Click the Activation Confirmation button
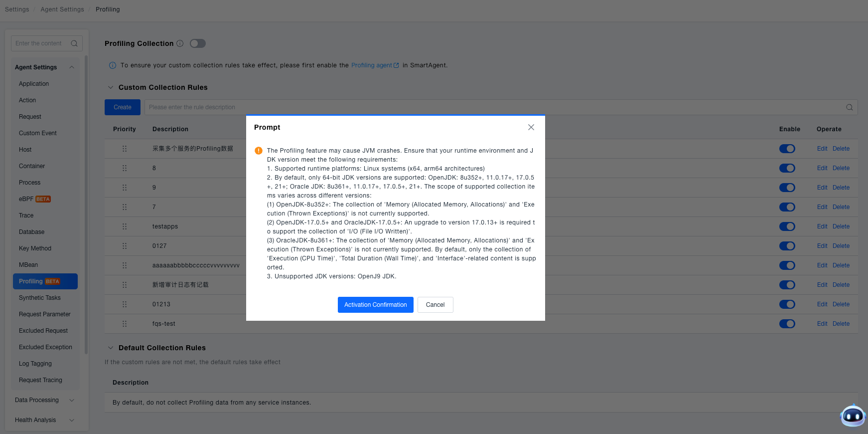This screenshot has height=434, width=868. [376, 305]
